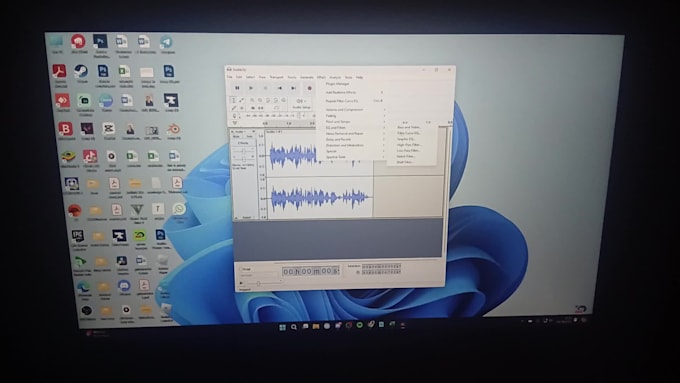680x383 pixels.
Task: Open the File menu
Action: (229, 77)
